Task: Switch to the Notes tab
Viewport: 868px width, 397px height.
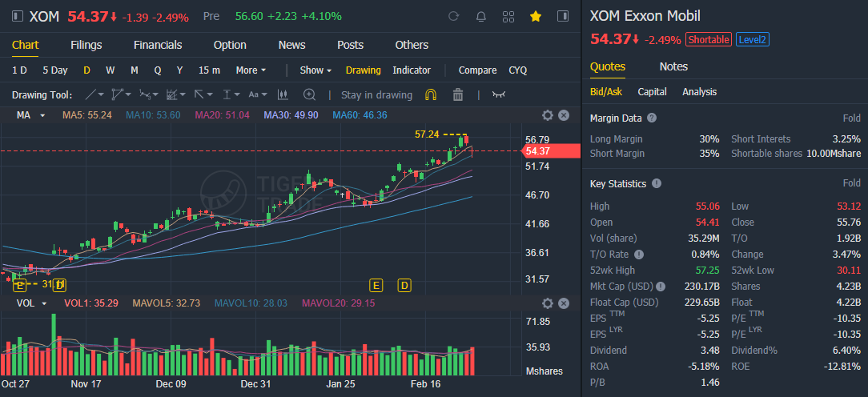Action: [x=673, y=66]
